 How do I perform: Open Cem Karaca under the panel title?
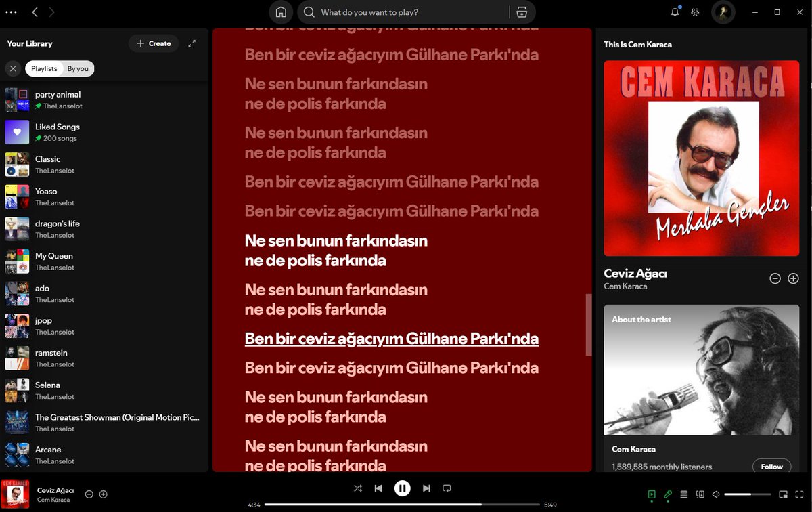click(x=625, y=286)
